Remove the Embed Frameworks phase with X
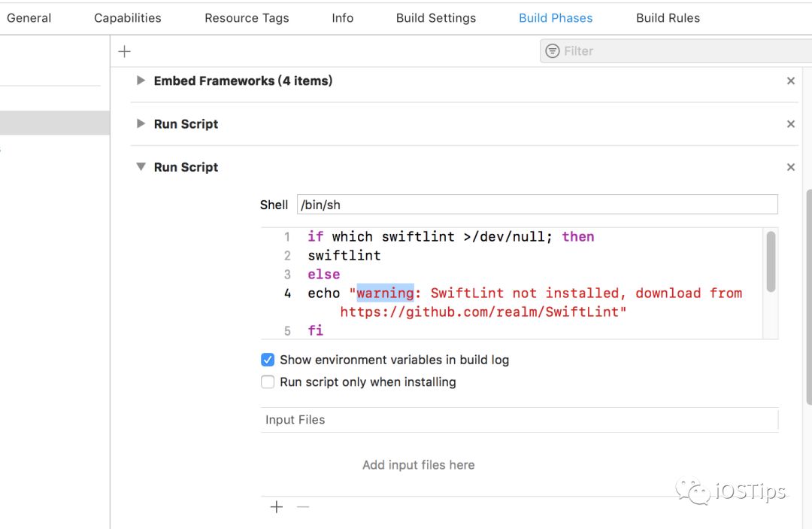This screenshot has height=529, width=812. point(791,81)
